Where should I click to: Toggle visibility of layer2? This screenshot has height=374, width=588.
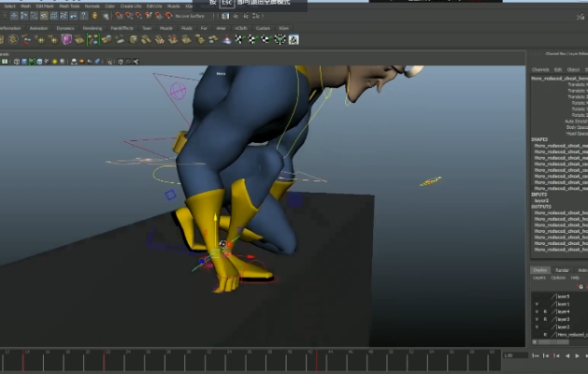click(x=537, y=327)
